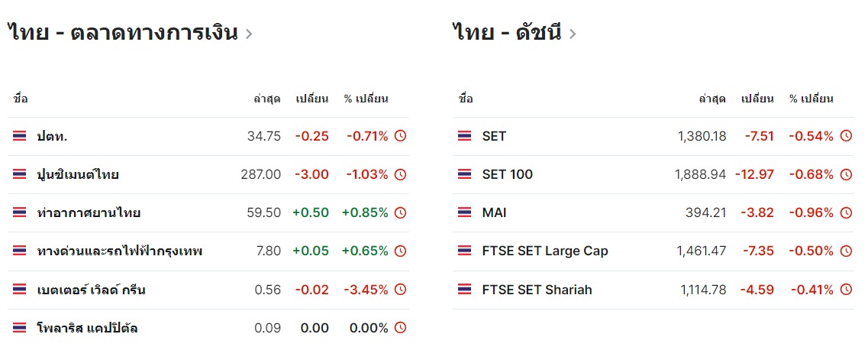Open the MAI index link

tap(495, 212)
